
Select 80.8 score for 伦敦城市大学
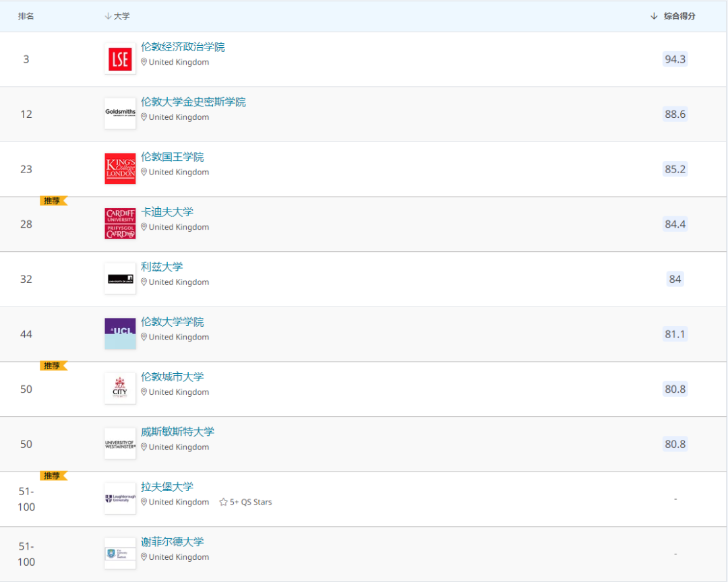(675, 389)
